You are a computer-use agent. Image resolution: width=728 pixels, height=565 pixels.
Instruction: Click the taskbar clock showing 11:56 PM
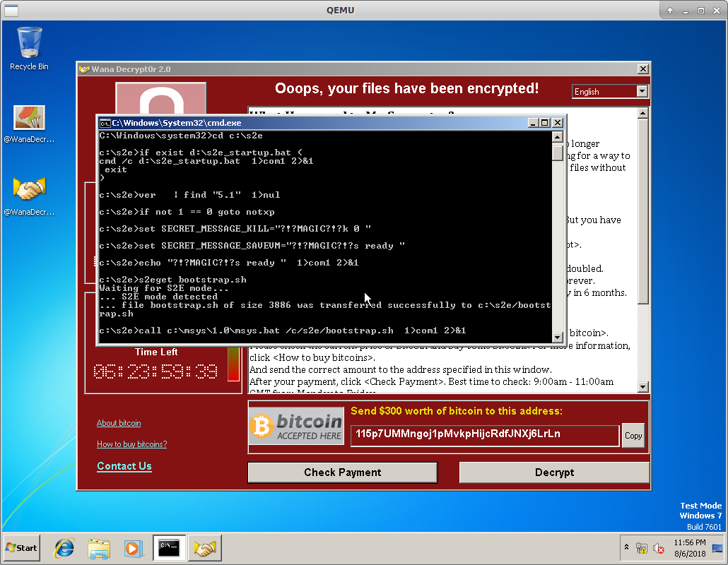pos(689,548)
